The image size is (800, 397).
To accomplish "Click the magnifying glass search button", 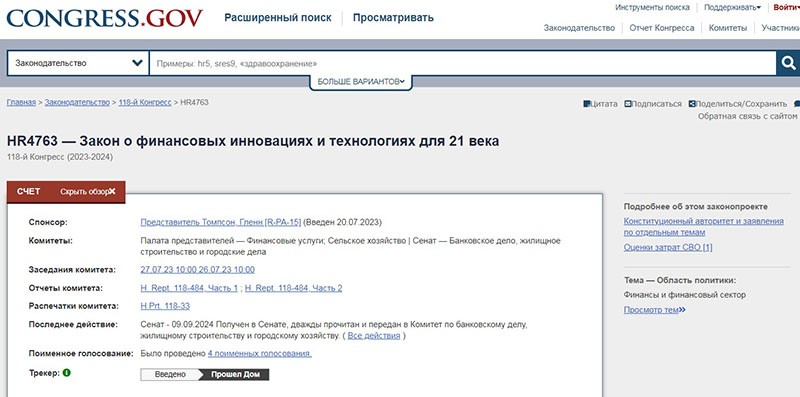I will tap(788, 63).
